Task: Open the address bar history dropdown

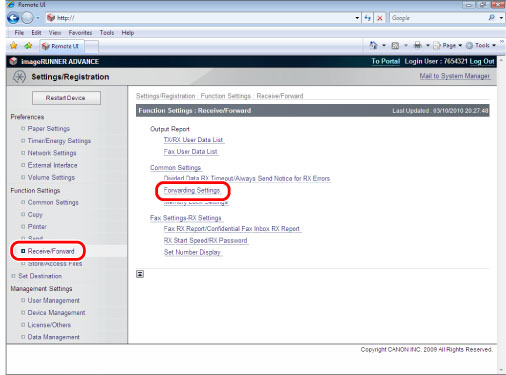Action: coord(357,18)
